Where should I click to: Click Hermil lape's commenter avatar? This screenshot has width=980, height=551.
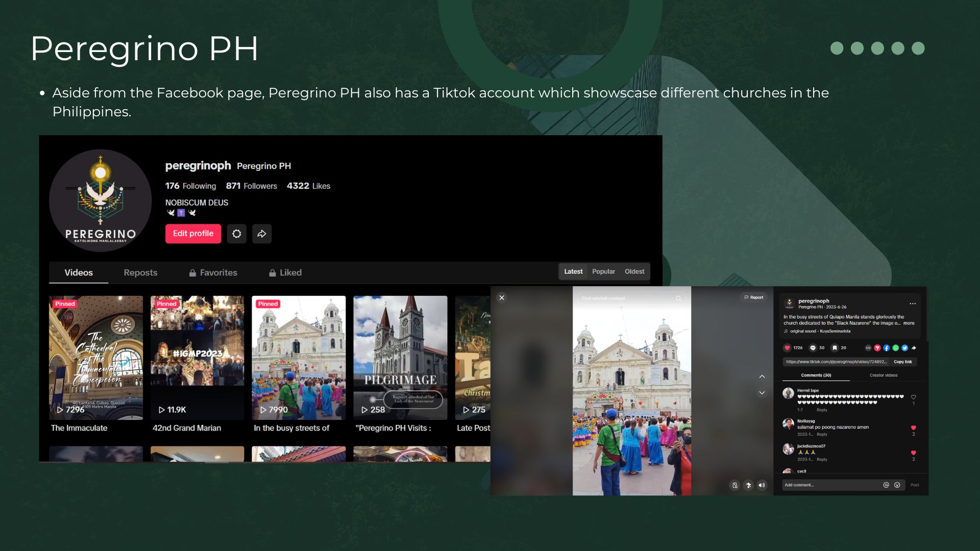788,393
